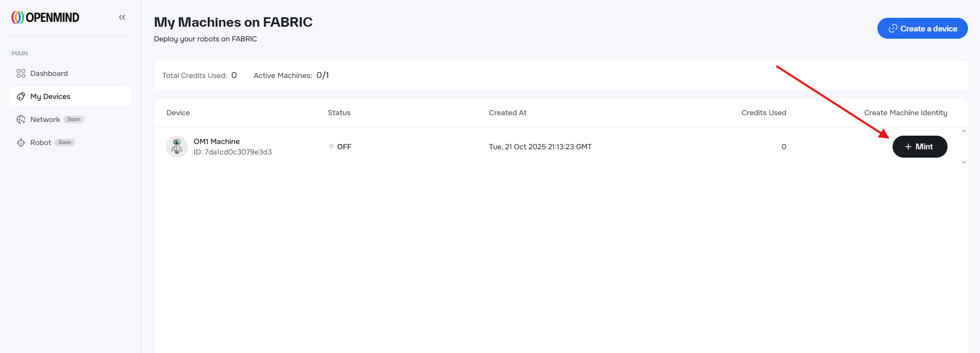
Task: Click the Robot icon in the sidebar
Action: pyautogui.click(x=21, y=142)
